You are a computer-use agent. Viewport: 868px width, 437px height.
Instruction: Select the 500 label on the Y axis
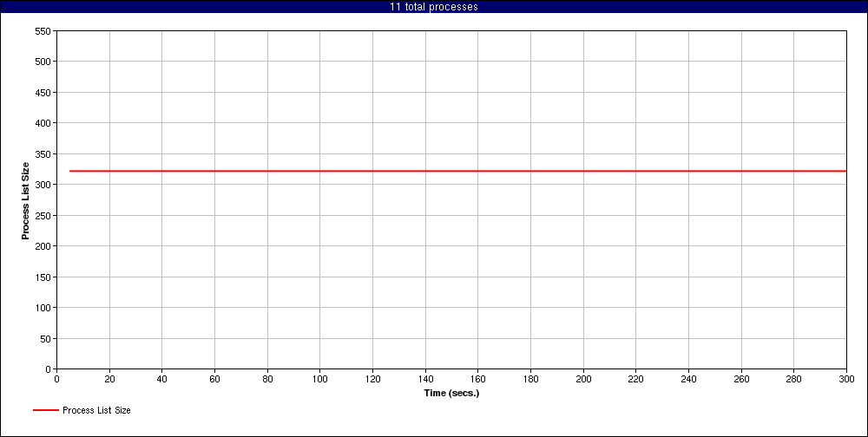coord(43,62)
